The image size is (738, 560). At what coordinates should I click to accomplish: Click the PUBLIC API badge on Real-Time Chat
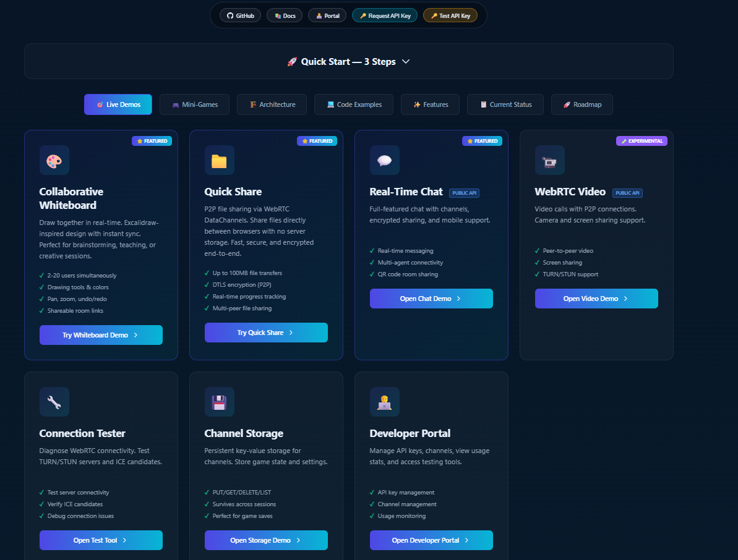pyautogui.click(x=464, y=192)
